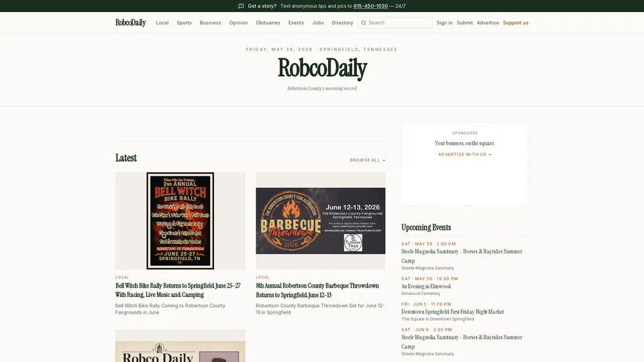Click 'SAT · MAY 30 · 10:30 PM' date
This screenshot has height=362, width=644.
point(429,279)
